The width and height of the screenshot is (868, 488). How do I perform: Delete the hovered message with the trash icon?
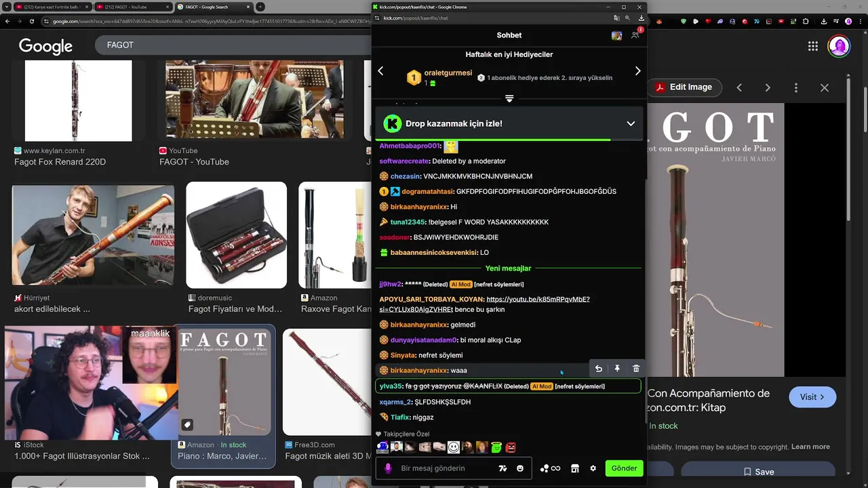[636, 369]
